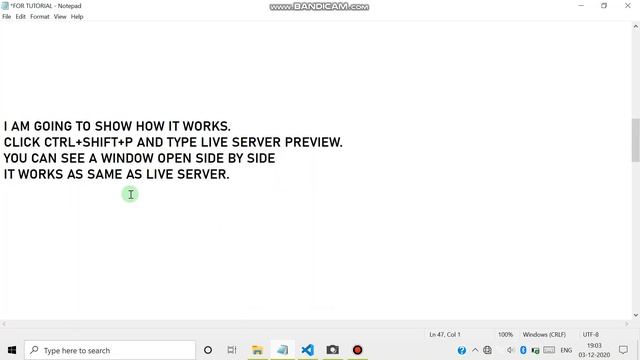Open the Edit menu
The height and width of the screenshot is (360, 640).
[20, 17]
